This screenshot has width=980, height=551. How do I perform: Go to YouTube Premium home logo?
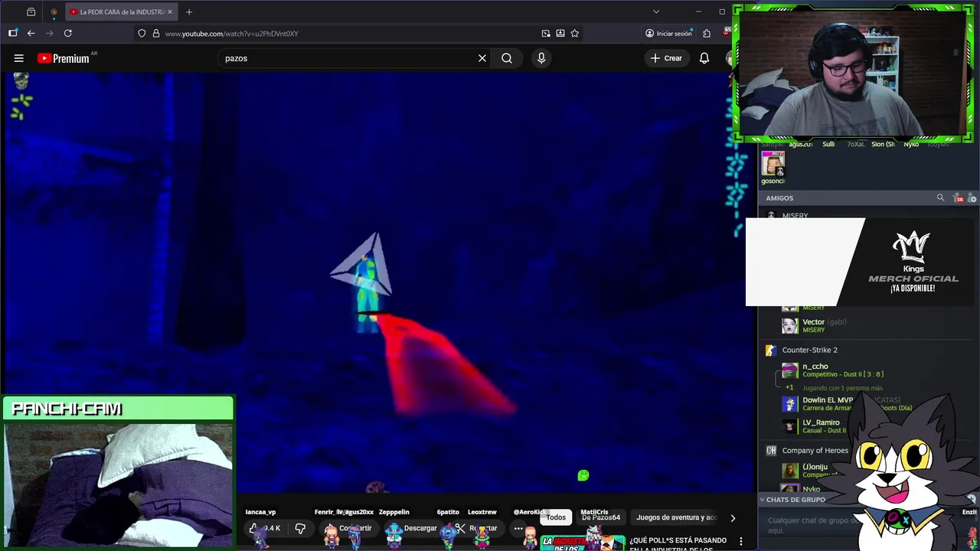[63, 58]
